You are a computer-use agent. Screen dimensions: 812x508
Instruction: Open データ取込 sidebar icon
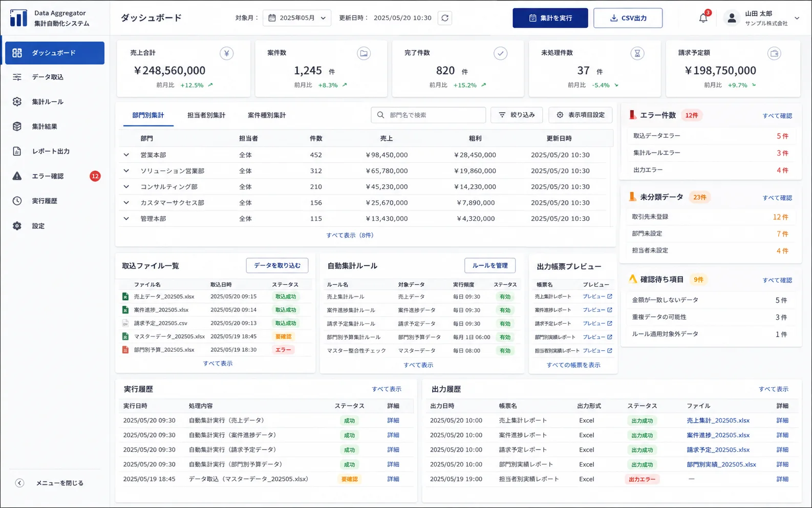[17, 77]
